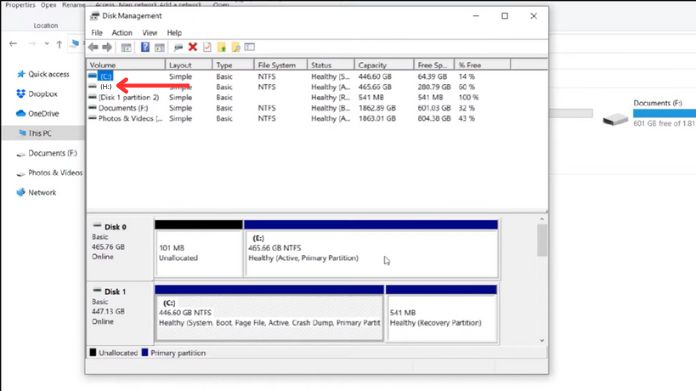Click the volume icon of the (C:) row
The image size is (696, 391).
coord(92,76)
